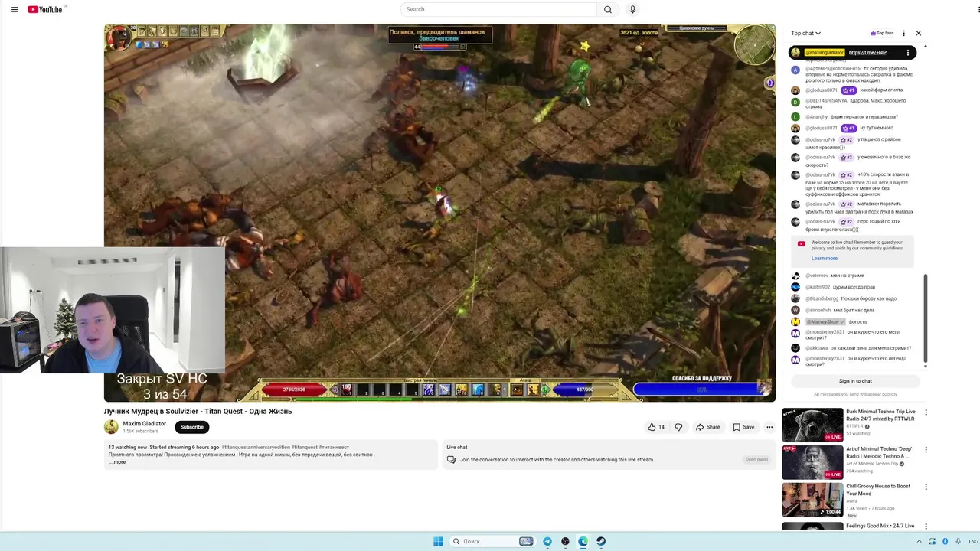Viewport: 980px width, 551px height.
Task: Open Microsoft Edge from taskbar
Action: click(x=583, y=541)
